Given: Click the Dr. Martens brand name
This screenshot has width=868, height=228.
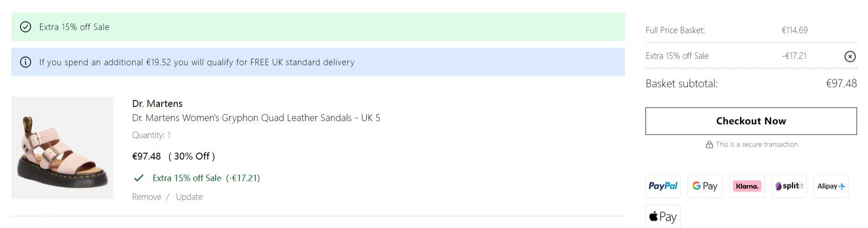Looking at the screenshot, I should (157, 103).
